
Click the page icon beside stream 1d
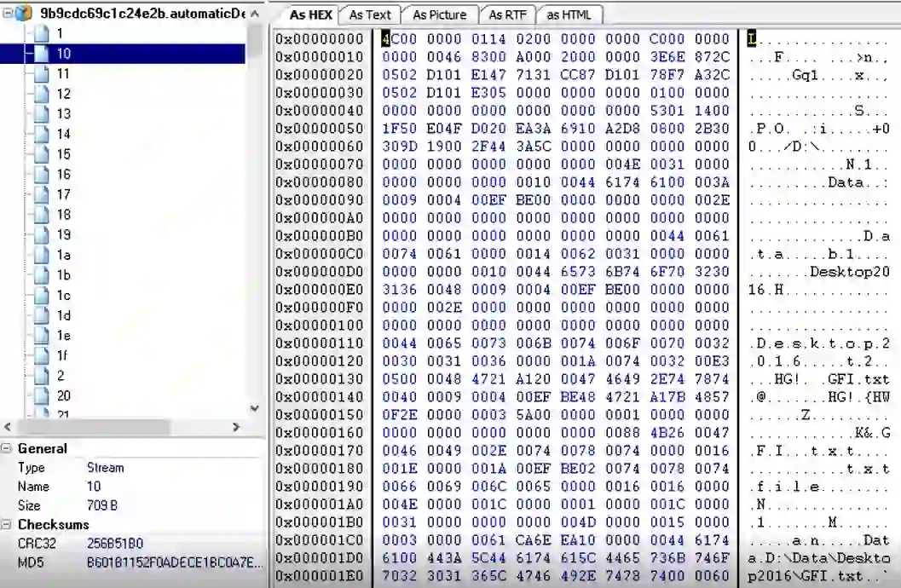click(x=42, y=315)
